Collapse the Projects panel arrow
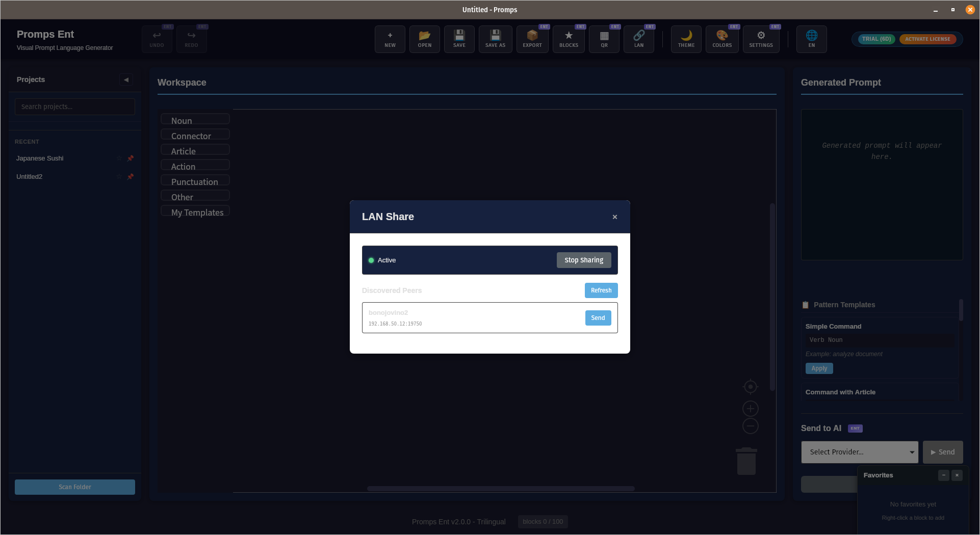The image size is (980, 535). click(126, 79)
